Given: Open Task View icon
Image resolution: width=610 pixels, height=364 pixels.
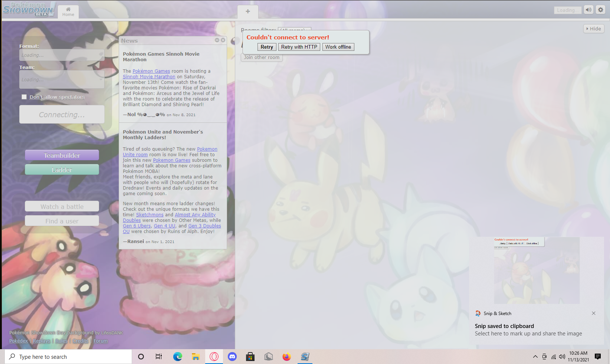Looking at the screenshot, I should [159, 357].
